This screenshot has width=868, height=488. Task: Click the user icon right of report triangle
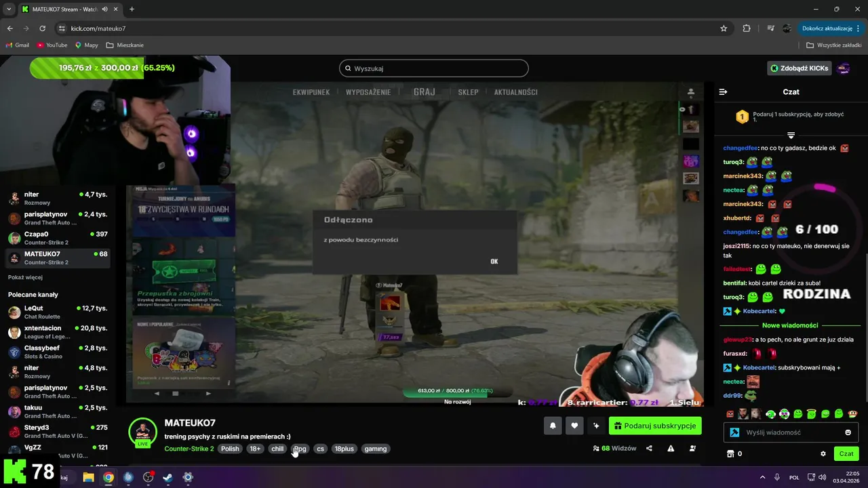[692, 449]
